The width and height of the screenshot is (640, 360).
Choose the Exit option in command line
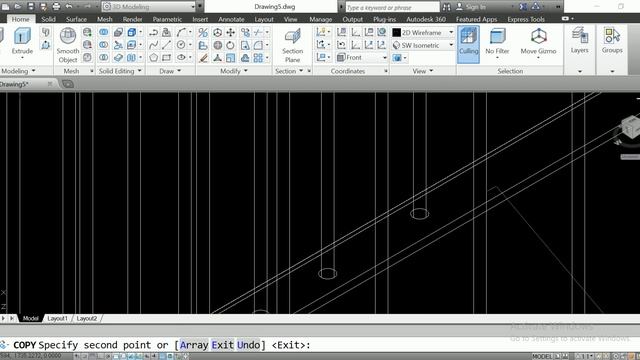(x=222, y=345)
